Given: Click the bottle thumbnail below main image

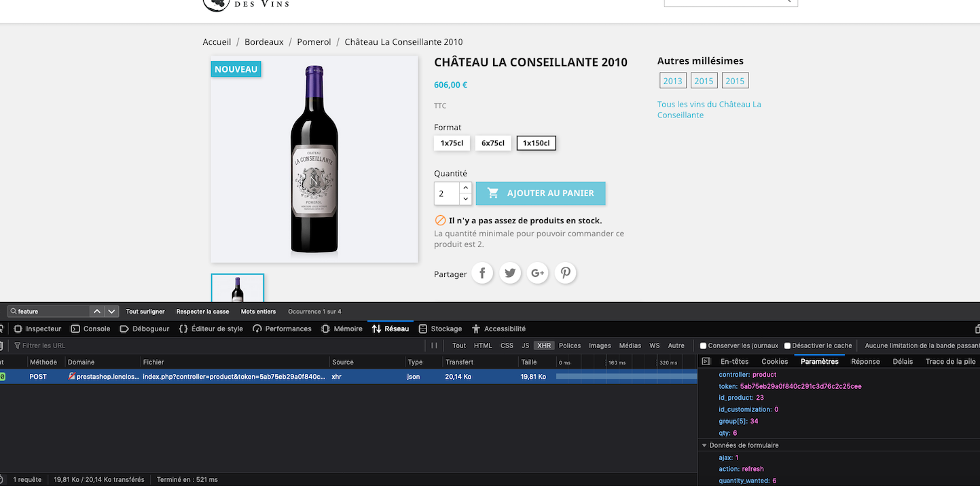Looking at the screenshot, I should (x=237, y=288).
